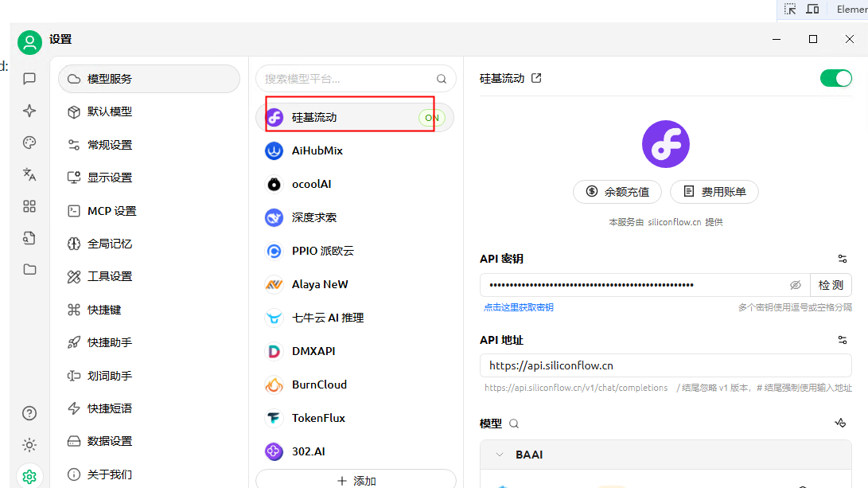The image size is (868, 488).
Task: Open the chat assistant sidebar icon
Action: coord(30,79)
